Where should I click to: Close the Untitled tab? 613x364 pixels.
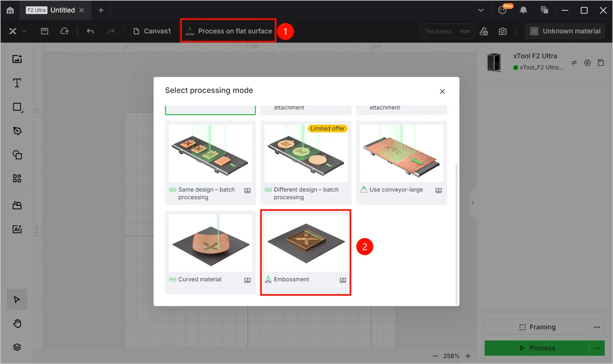pyautogui.click(x=81, y=10)
